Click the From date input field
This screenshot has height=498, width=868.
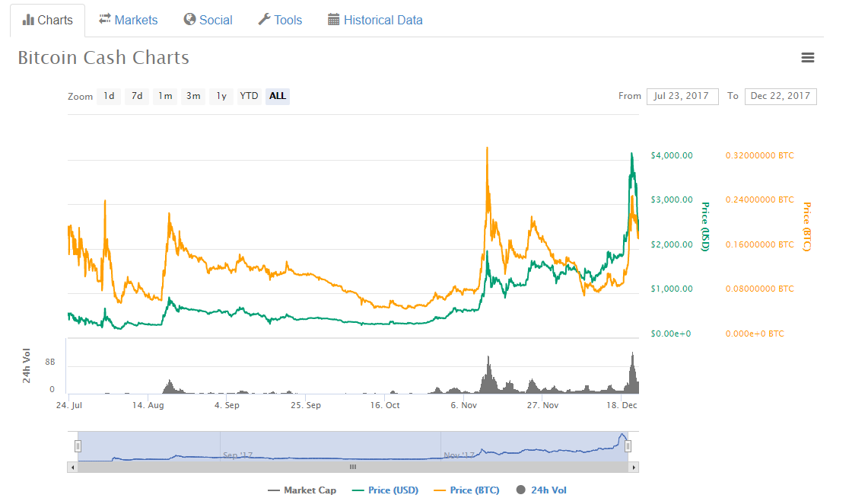pyautogui.click(x=682, y=96)
